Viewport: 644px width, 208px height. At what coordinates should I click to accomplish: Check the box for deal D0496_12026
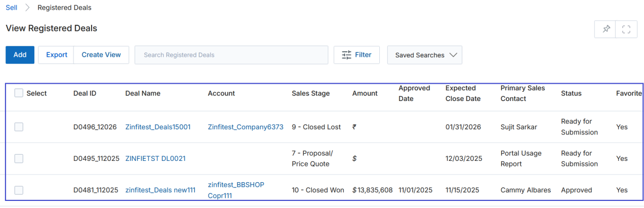pos(19,127)
